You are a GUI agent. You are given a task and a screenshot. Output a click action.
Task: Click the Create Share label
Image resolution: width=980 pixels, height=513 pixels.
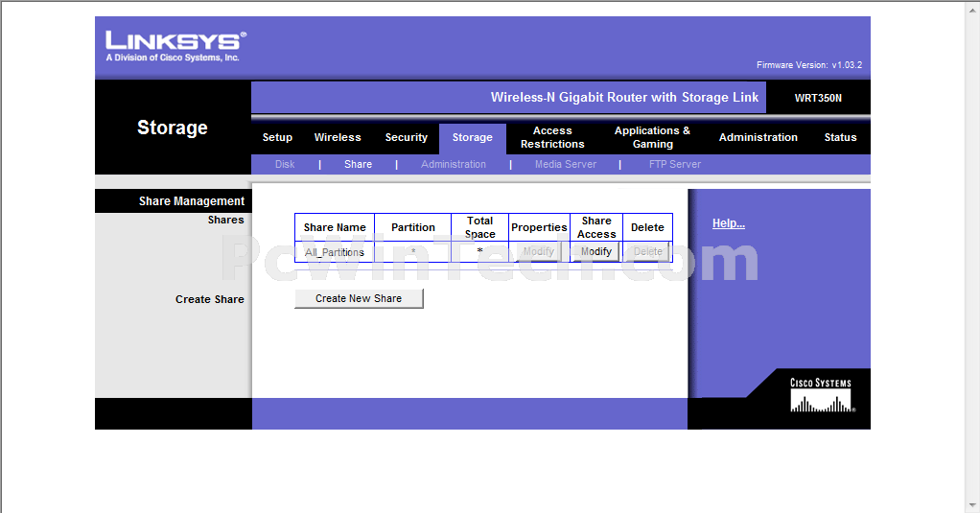coord(209,299)
